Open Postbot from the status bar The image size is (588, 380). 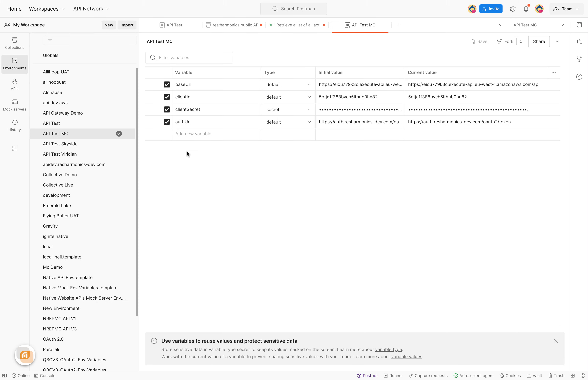pyautogui.click(x=367, y=376)
